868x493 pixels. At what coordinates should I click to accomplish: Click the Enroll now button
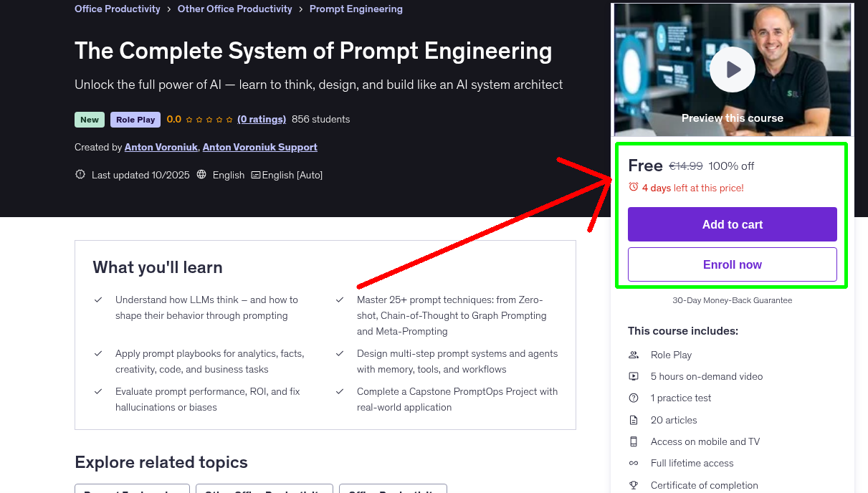click(732, 264)
